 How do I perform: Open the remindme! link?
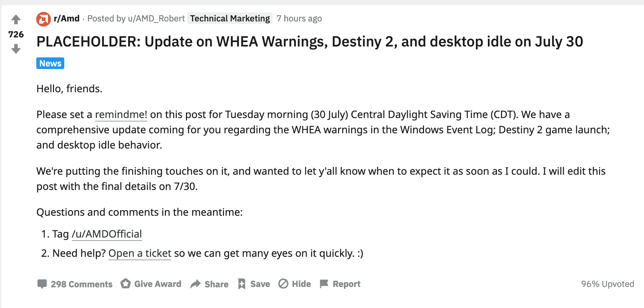tap(121, 114)
